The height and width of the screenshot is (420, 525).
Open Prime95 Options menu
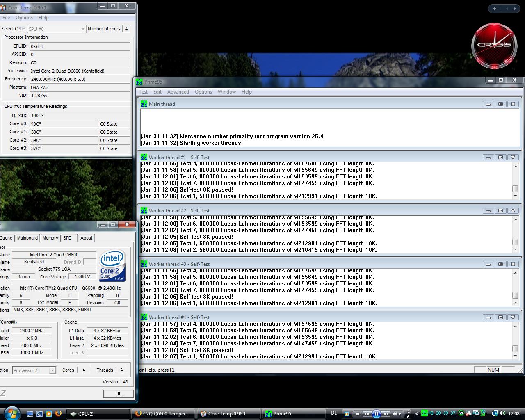pyautogui.click(x=203, y=92)
